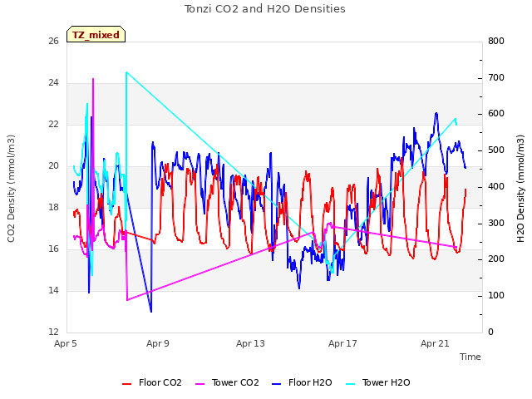Click the 400 value on right axis
532x399 pixels.
[x=496, y=186]
